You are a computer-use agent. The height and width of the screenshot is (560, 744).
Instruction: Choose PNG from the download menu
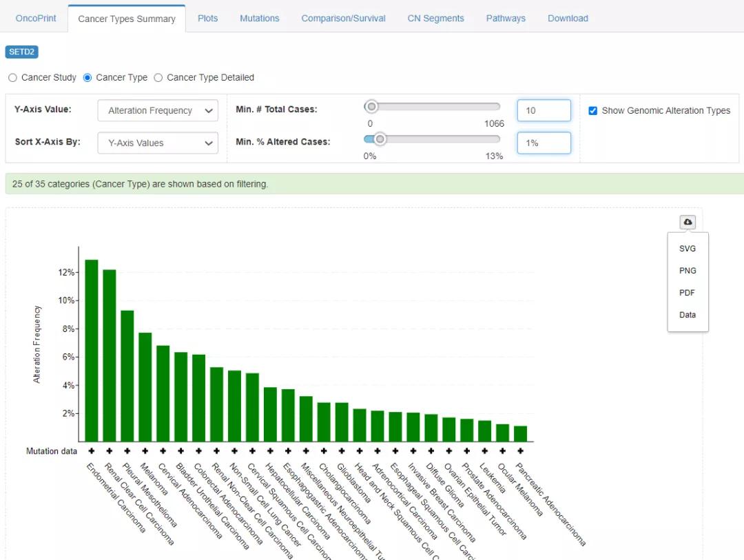[688, 271]
